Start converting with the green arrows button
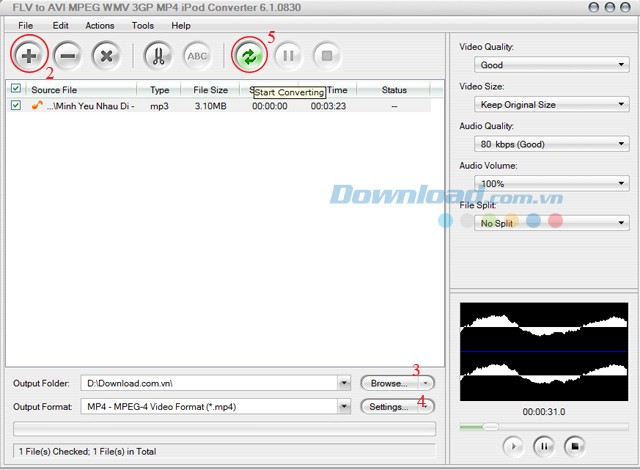 coord(249,56)
